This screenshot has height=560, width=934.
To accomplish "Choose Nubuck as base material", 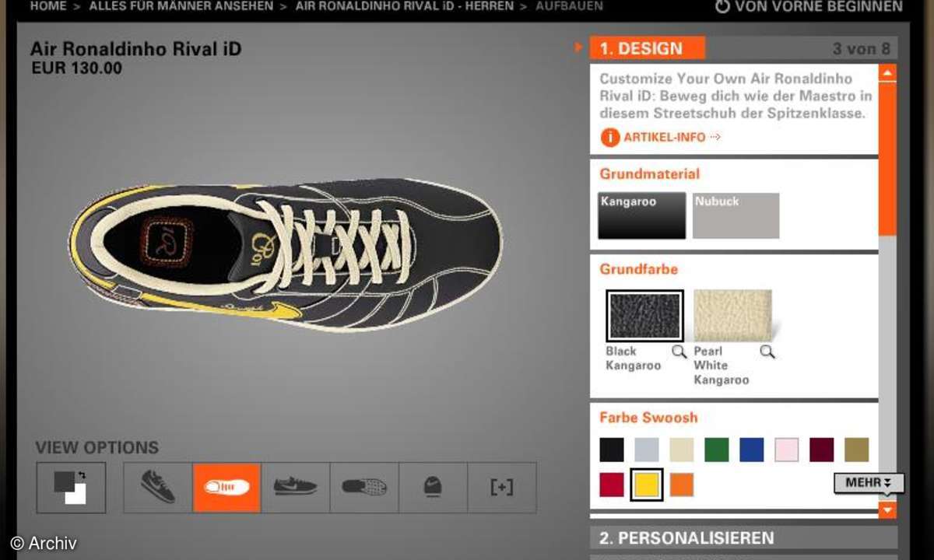I will click(x=736, y=215).
